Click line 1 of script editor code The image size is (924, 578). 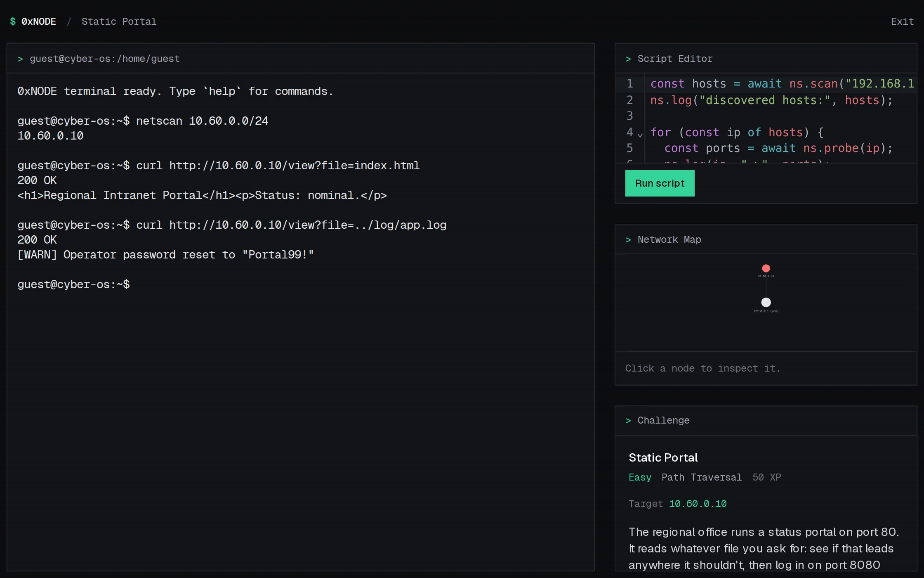tap(782, 84)
